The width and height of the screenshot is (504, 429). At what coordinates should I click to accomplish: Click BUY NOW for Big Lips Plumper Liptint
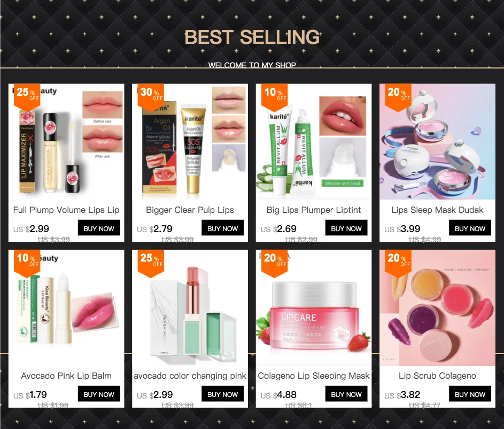coord(346,228)
